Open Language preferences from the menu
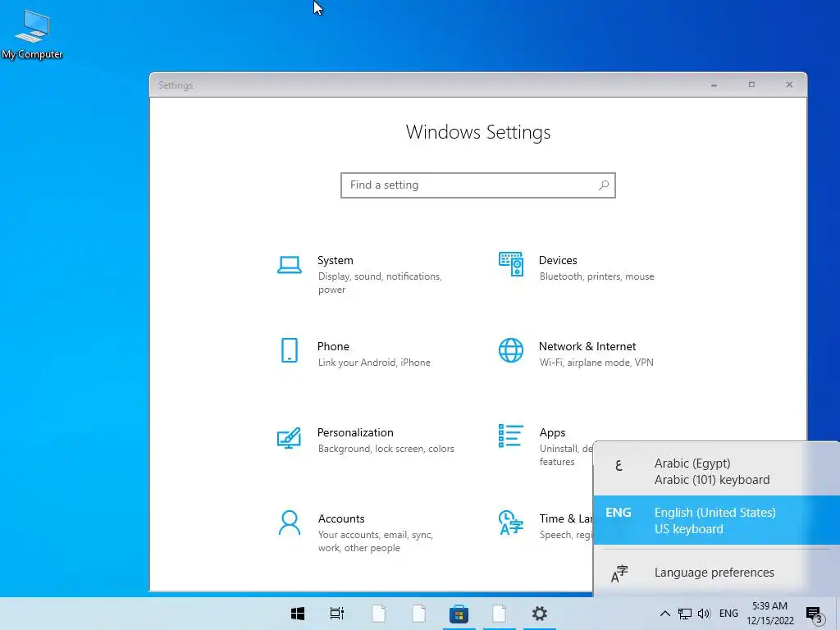This screenshot has height=630, width=840. 716,573
